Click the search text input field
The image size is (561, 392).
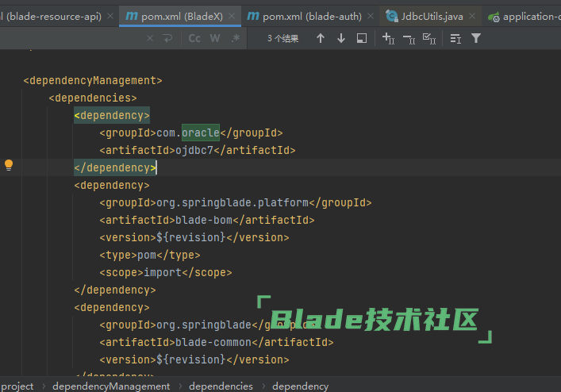point(71,38)
